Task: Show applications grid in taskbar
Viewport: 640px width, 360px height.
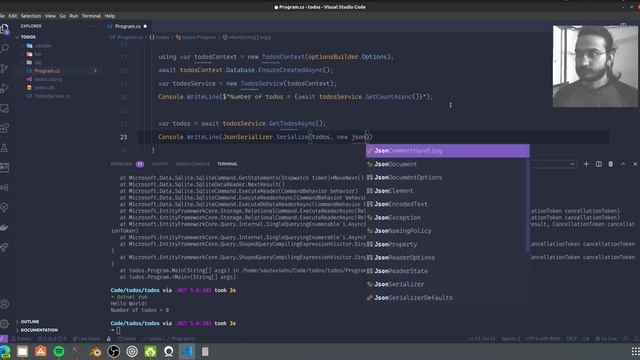Action: click(635, 351)
